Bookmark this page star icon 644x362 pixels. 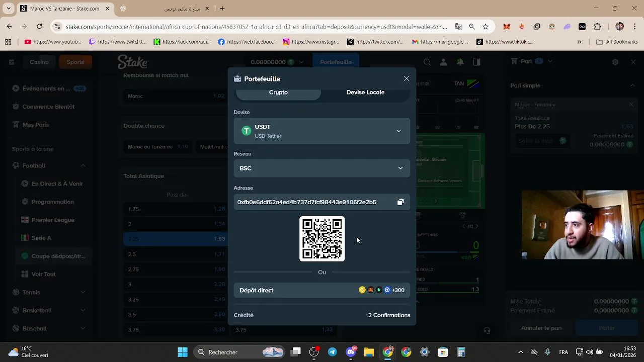coord(486,27)
